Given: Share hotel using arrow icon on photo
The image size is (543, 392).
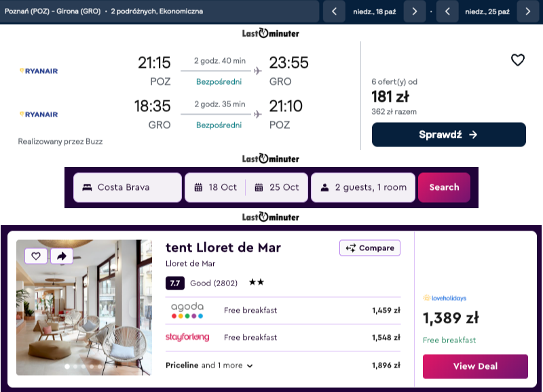Looking at the screenshot, I should pyautogui.click(x=62, y=256).
